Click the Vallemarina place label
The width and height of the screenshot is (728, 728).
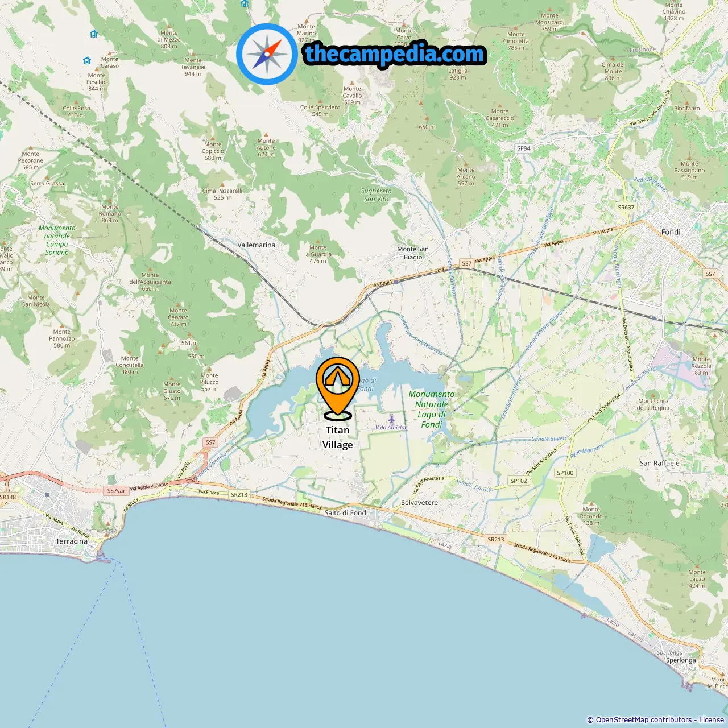pos(256,245)
